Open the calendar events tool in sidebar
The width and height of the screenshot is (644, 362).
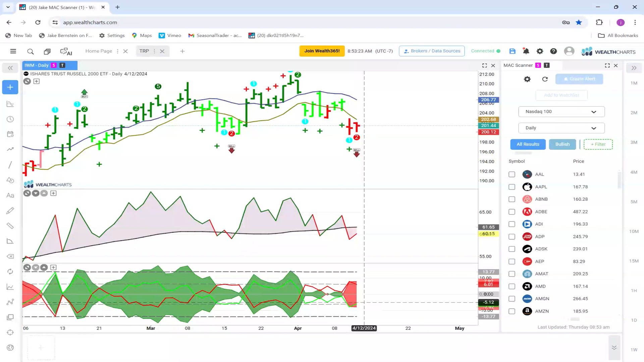click(10, 134)
